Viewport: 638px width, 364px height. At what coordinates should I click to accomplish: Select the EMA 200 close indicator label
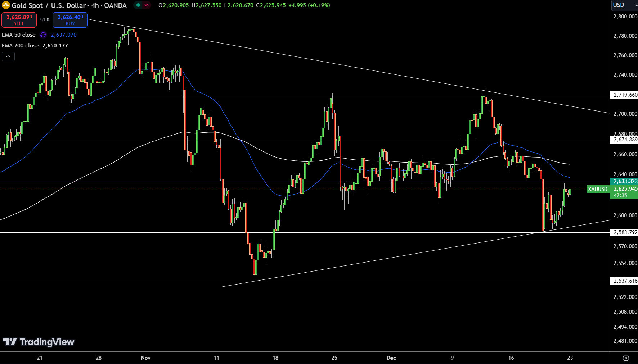20,46
